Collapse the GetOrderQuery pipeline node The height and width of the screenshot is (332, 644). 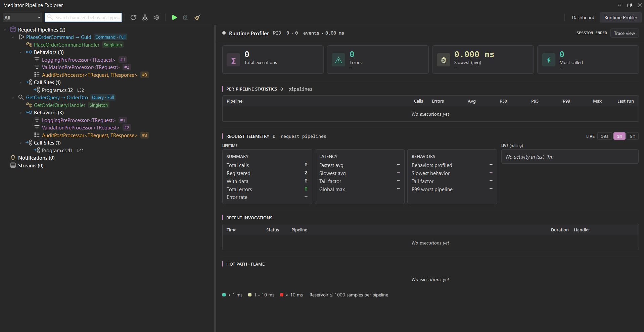point(13,97)
